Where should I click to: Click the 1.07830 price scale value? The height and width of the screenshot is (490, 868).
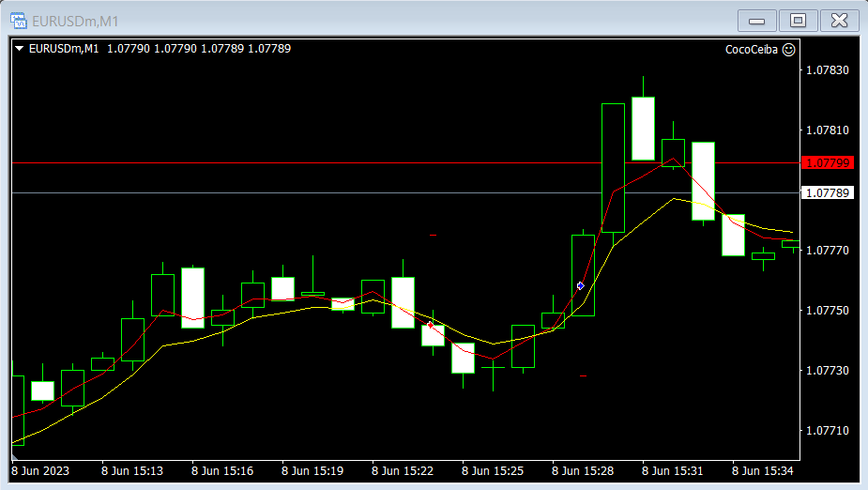tap(827, 70)
